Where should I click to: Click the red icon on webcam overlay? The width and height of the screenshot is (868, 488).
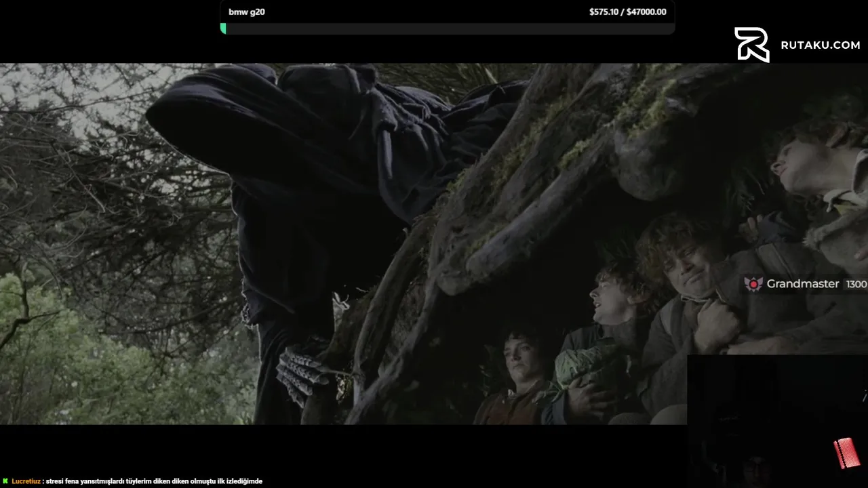[846, 453]
